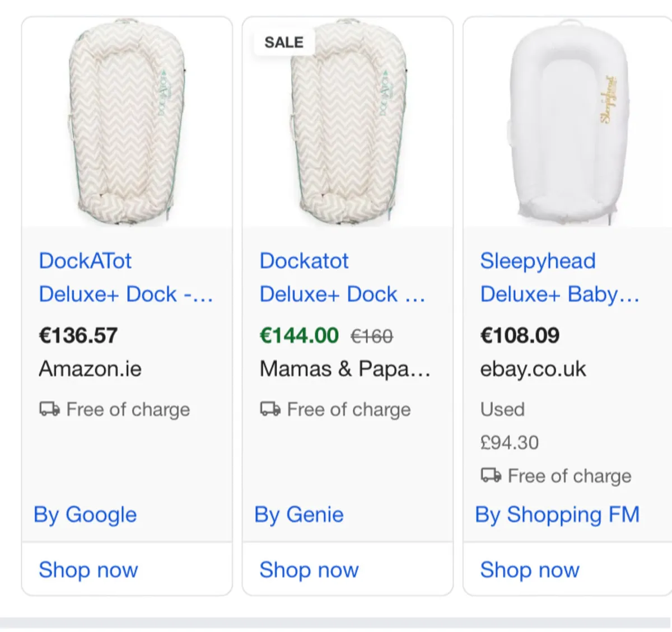Open the DockATot Amazon.ie product image
672x632 pixels.
[127, 123]
